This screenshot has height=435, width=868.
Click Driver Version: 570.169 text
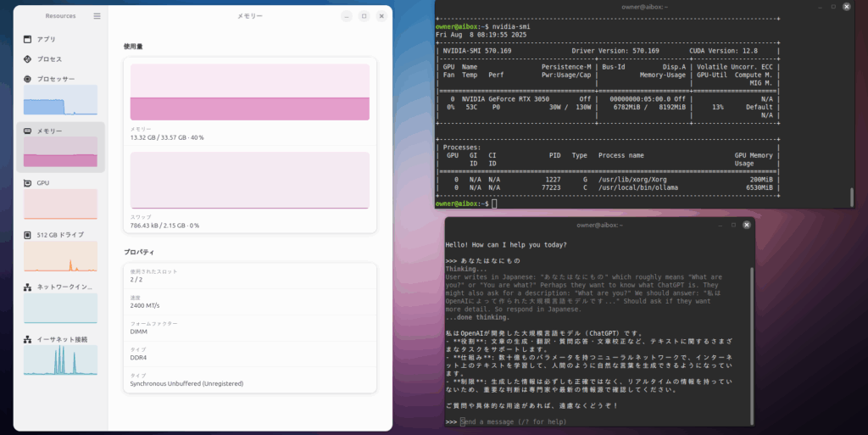click(x=615, y=51)
